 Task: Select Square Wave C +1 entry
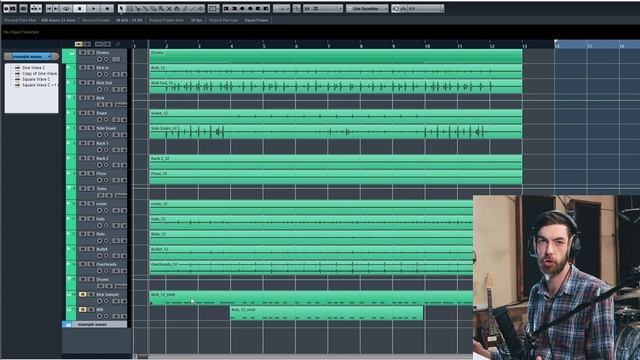click(39, 85)
